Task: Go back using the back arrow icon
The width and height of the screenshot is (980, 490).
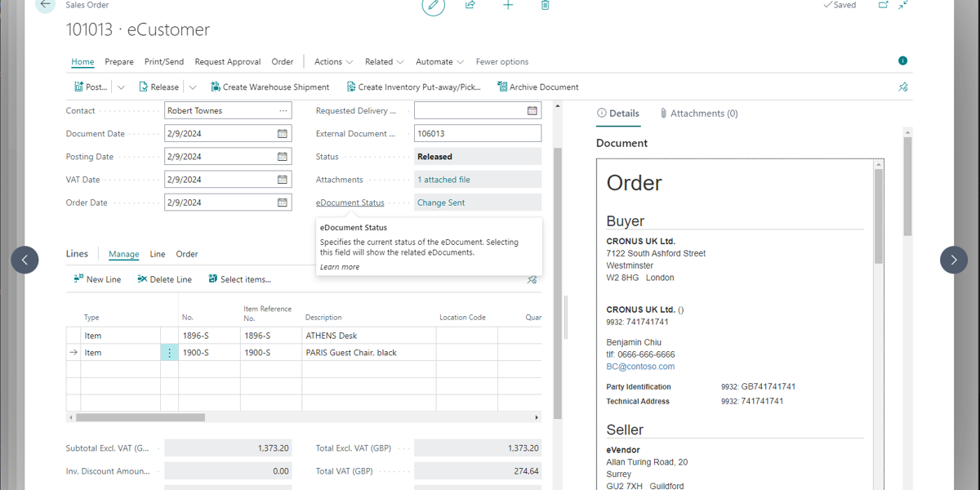Action: pos(46,5)
